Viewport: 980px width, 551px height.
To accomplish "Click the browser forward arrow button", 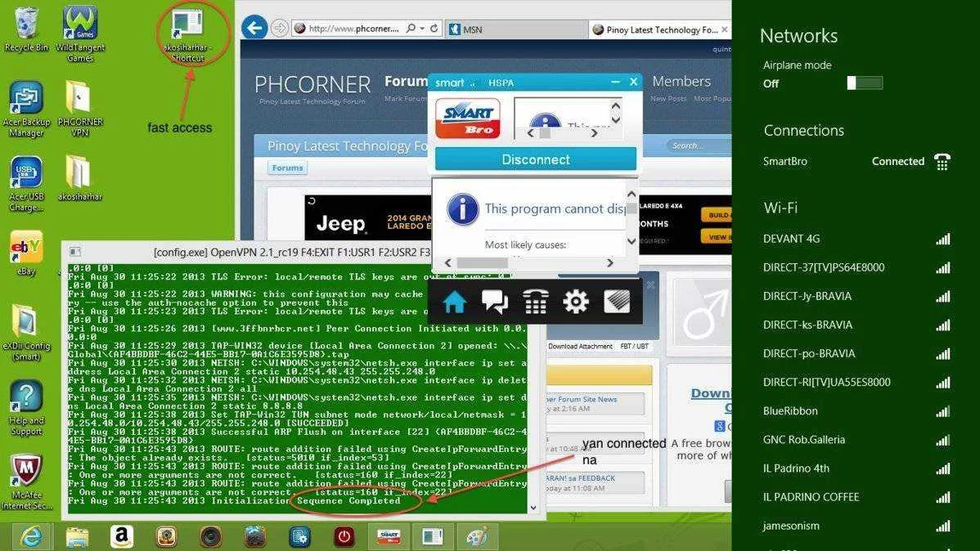I will tap(280, 28).
